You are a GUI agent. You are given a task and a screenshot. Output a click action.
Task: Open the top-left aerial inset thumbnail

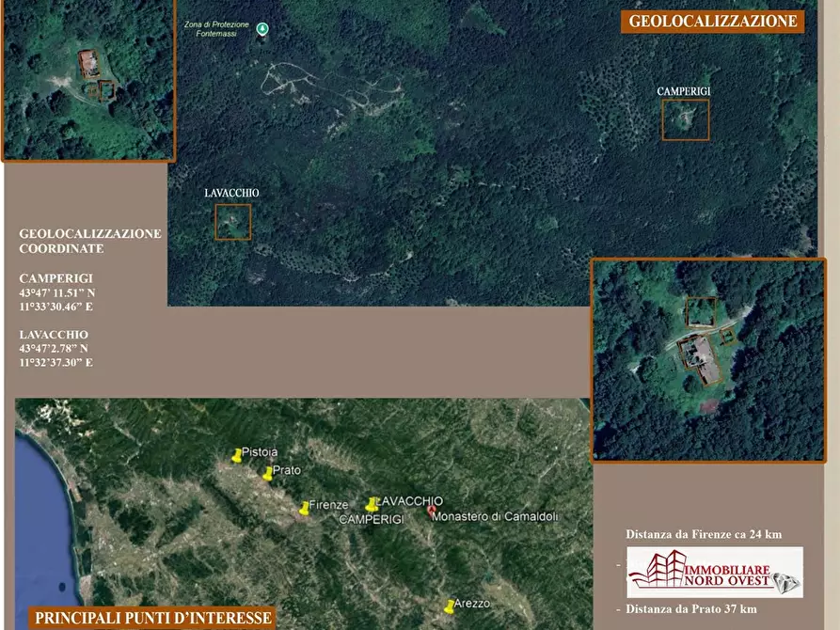pos(88,80)
